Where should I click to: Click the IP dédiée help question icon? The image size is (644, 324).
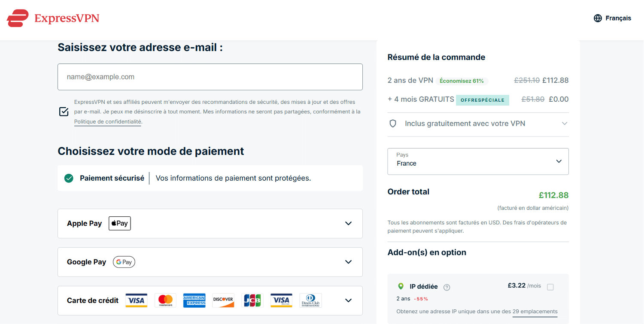coord(447,287)
